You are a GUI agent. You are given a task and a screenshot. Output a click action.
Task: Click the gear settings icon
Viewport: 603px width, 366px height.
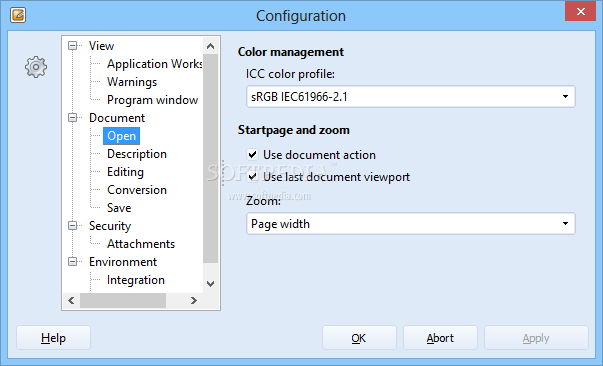tap(36, 67)
